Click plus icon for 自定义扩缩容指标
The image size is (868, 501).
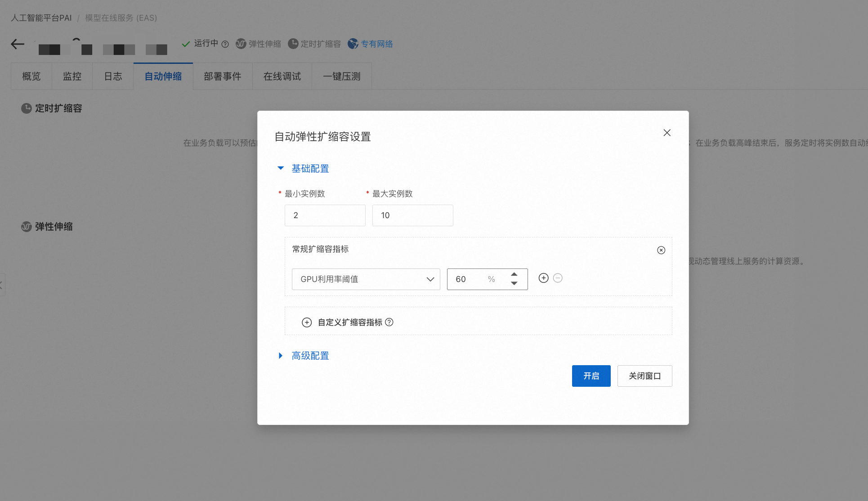coord(307,322)
